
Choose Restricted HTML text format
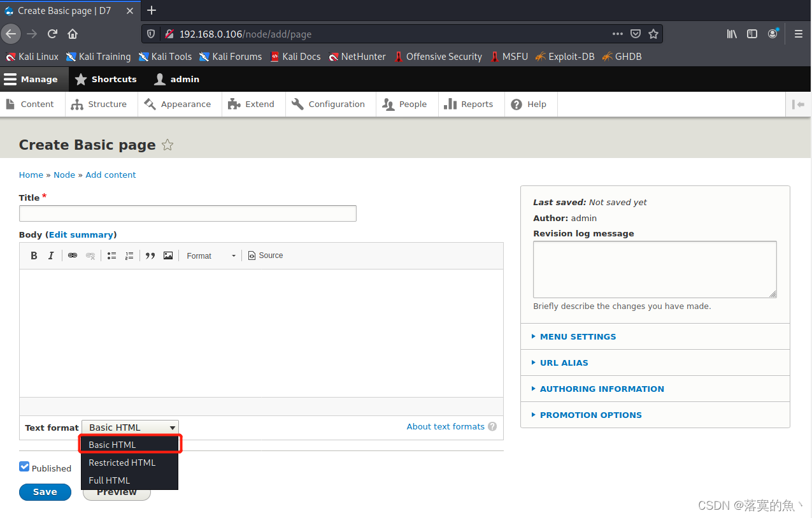coord(130,463)
